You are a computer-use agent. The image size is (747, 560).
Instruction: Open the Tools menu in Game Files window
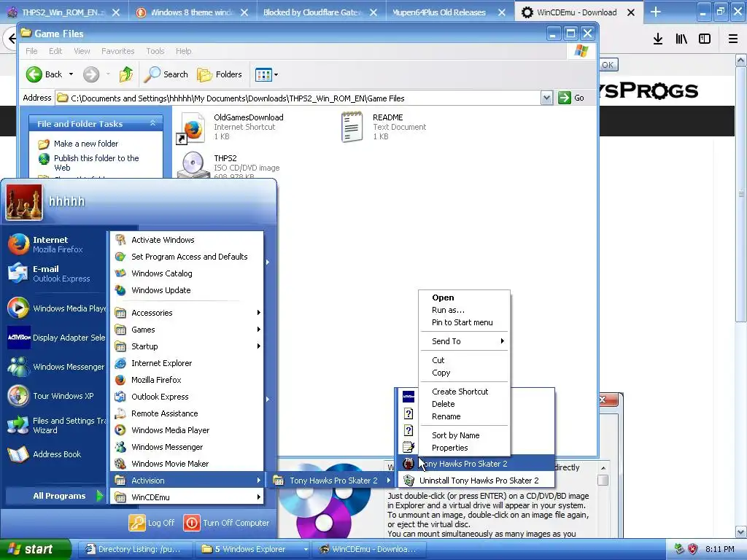(155, 51)
